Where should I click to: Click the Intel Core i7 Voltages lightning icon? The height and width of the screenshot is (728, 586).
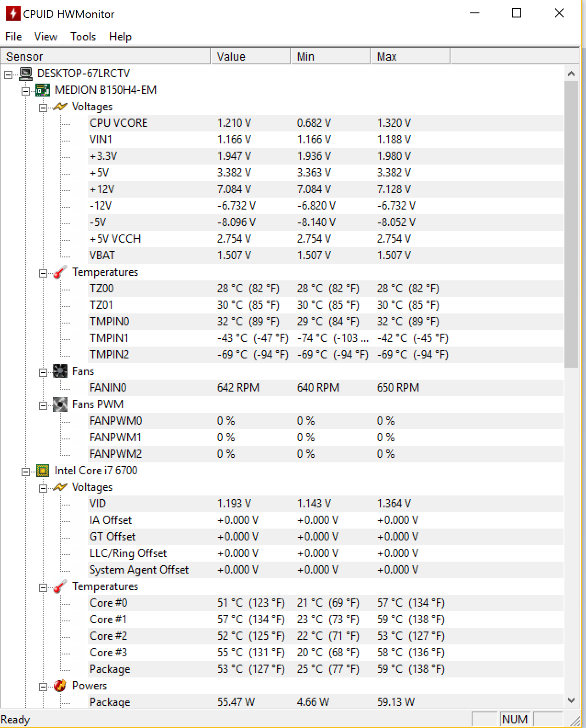click(x=60, y=487)
